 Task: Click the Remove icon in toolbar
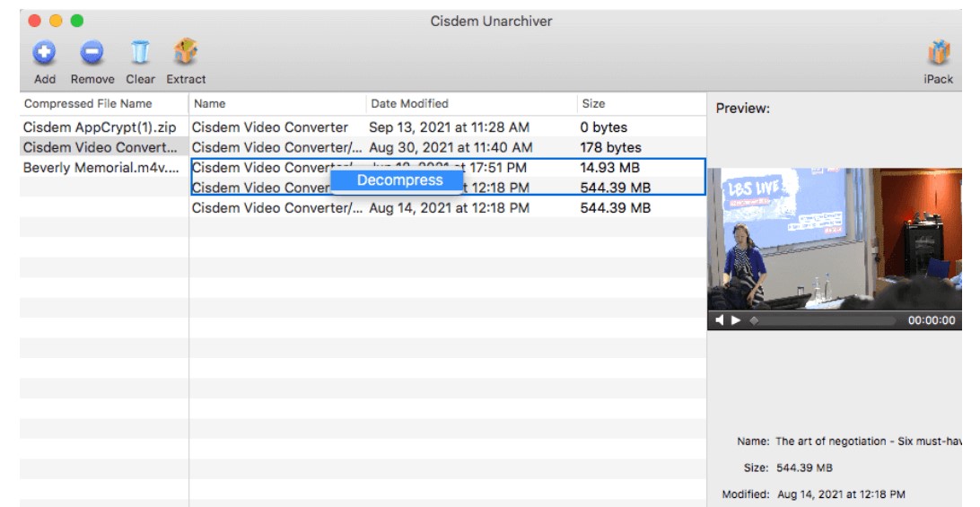(x=92, y=53)
